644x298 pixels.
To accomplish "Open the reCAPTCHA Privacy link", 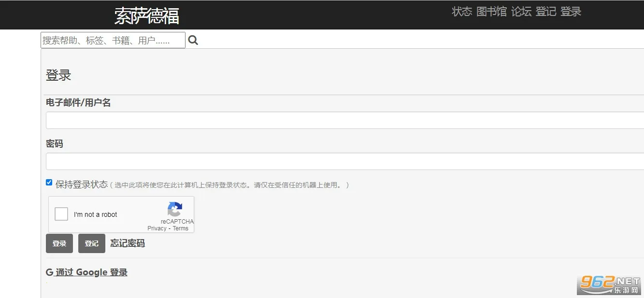I will (157, 228).
